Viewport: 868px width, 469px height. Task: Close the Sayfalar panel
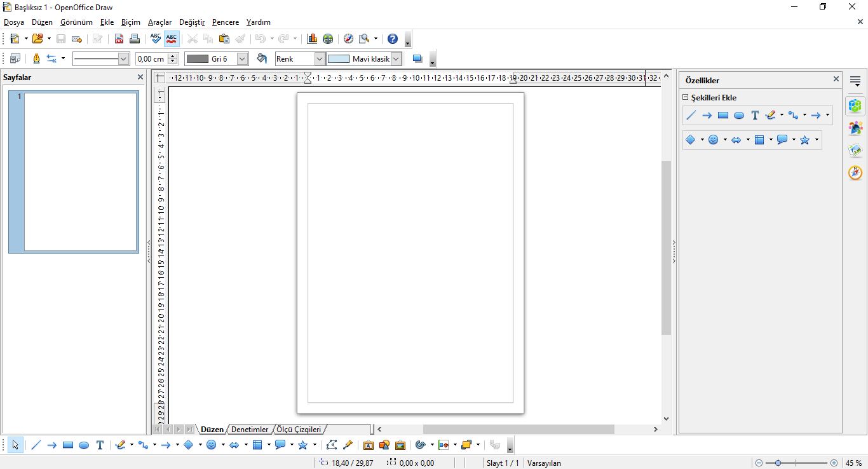coord(140,77)
